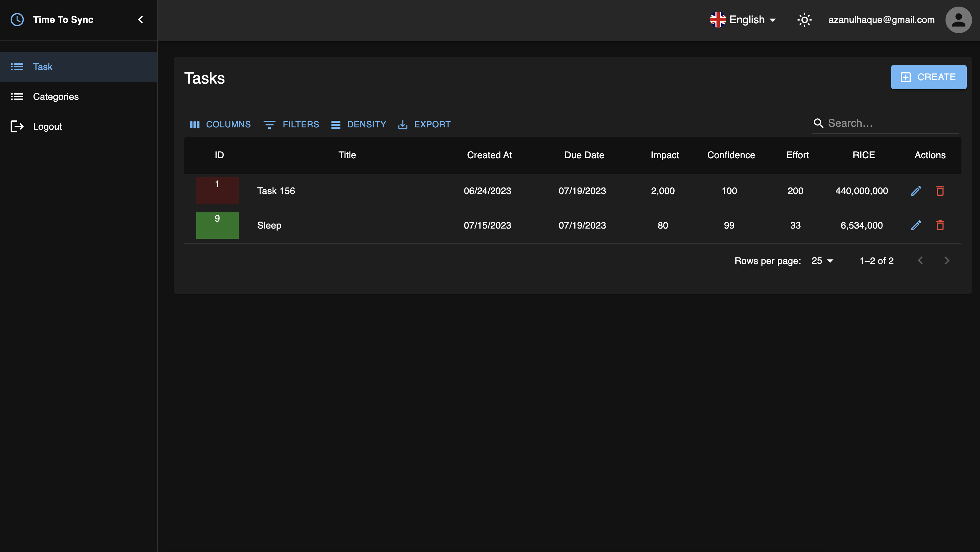
Task: Focus the Search input field
Action: pos(892,123)
